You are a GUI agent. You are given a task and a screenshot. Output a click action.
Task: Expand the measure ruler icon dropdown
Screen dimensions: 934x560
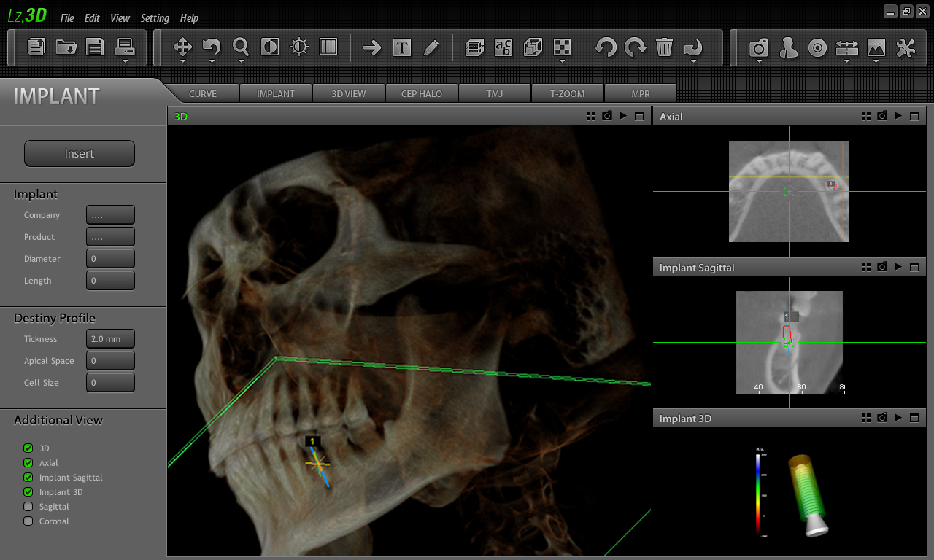[847, 61]
